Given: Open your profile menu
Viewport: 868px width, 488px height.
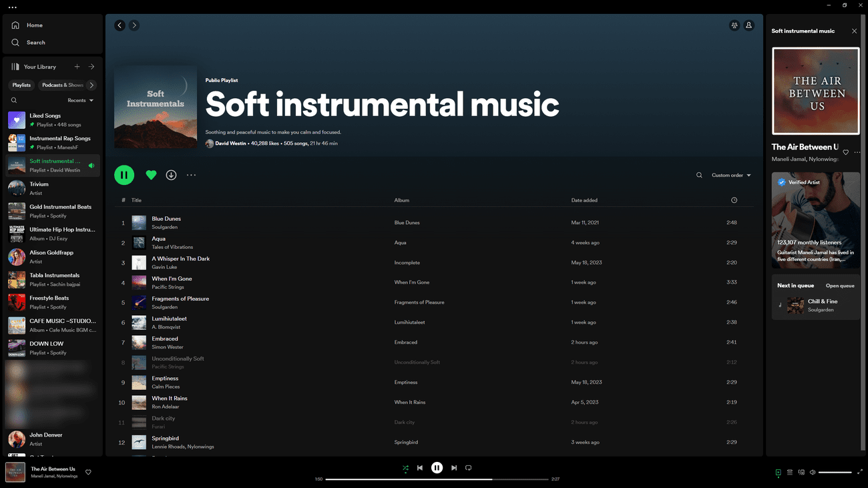Looking at the screenshot, I should tap(748, 25).
